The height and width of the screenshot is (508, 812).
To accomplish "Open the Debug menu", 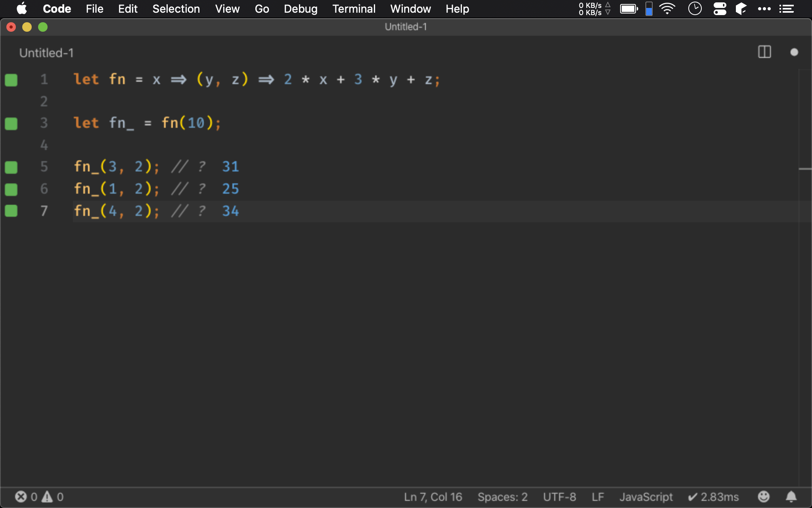I will point(301,9).
